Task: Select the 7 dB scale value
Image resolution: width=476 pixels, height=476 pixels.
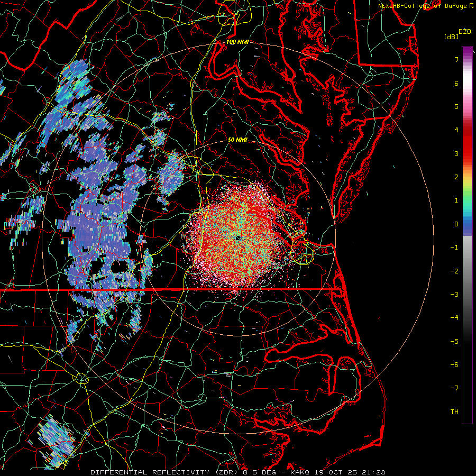Action: [456, 59]
